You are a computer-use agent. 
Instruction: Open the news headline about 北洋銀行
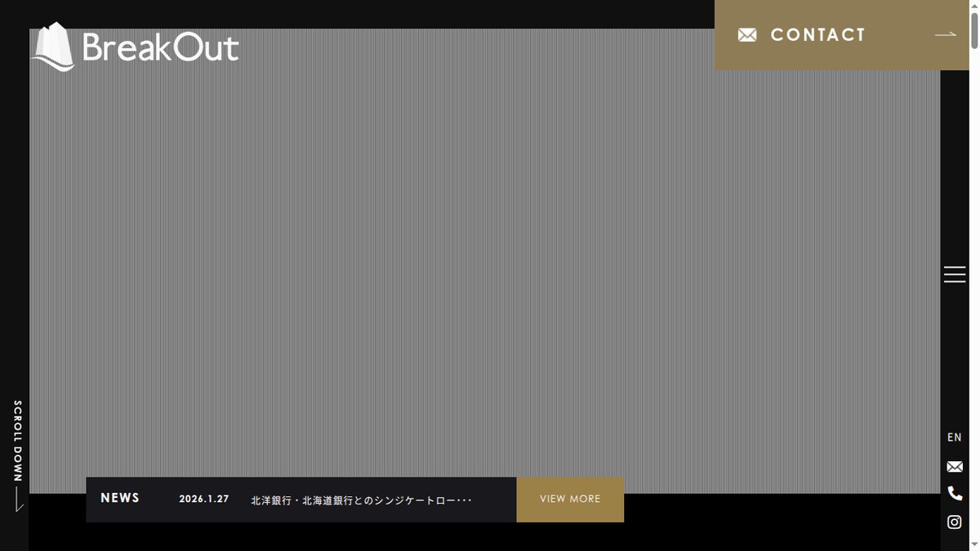click(x=362, y=500)
